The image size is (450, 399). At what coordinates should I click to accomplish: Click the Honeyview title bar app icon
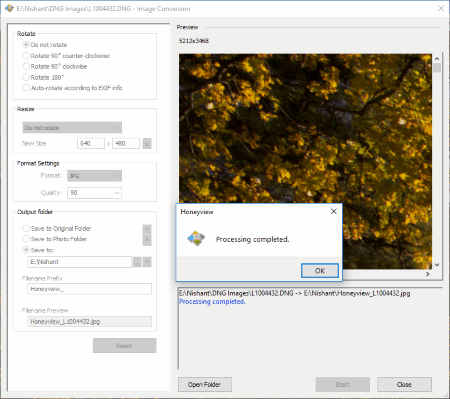click(x=9, y=8)
